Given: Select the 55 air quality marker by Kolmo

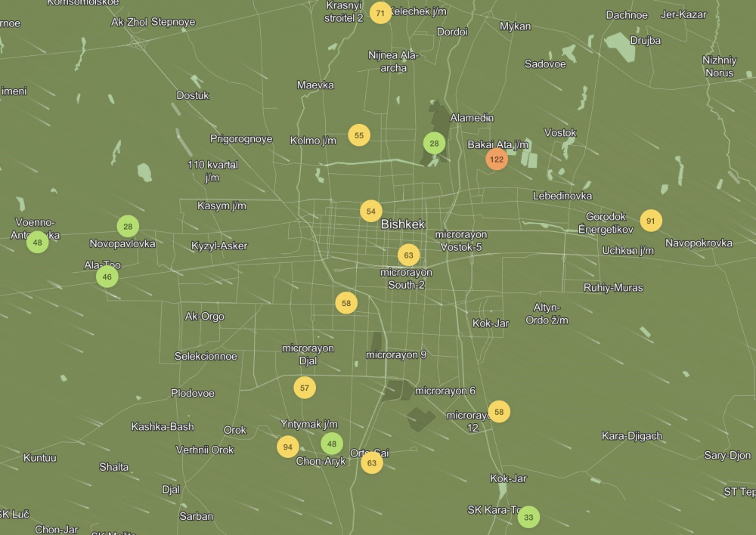Looking at the screenshot, I should click(x=359, y=135).
